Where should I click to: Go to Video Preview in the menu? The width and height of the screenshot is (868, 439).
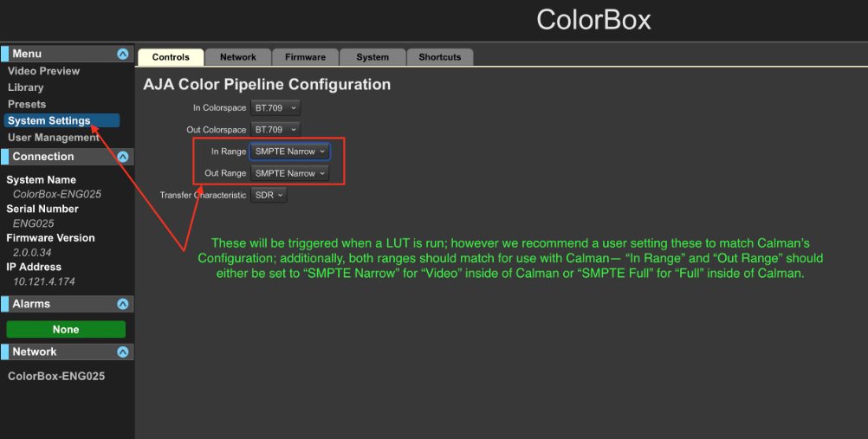[43, 71]
